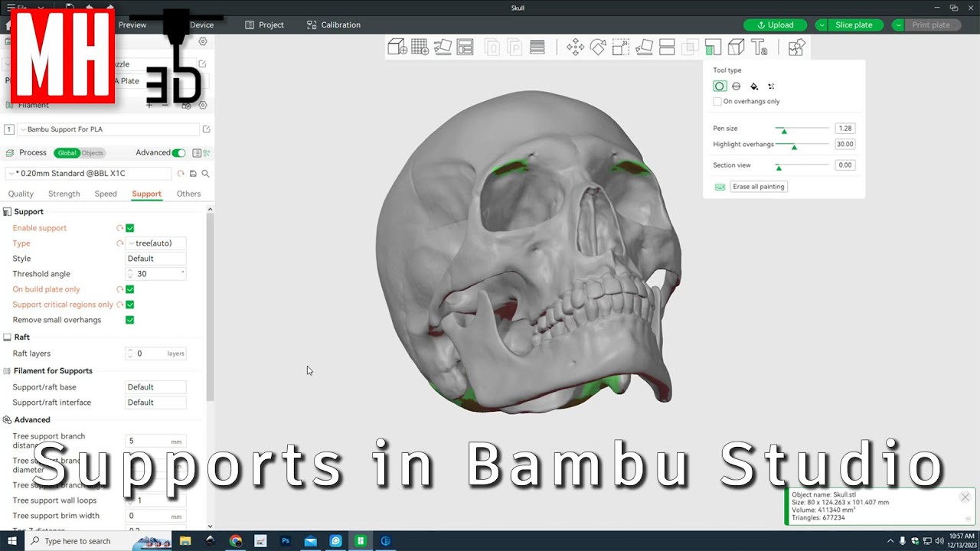Open the Assembly view puzzle icon

tap(796, 47)
